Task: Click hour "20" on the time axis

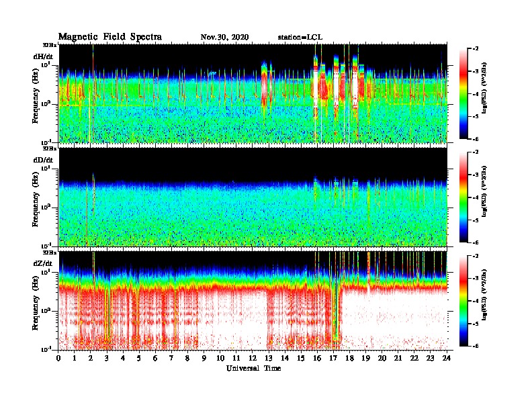Action: tap(382, 358)
